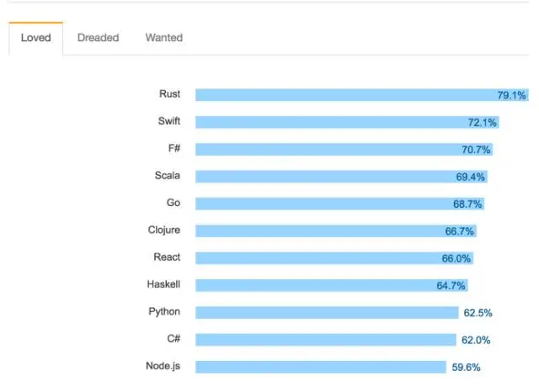Select the Clojure bar at 66.7%

click(336, 230)
